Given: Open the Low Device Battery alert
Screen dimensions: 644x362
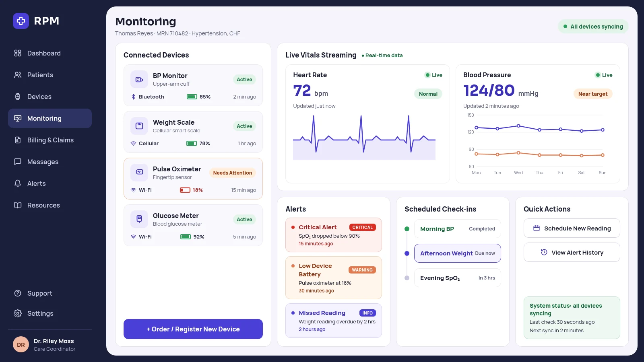Looking at the screenshot, I should click(334, 278).
